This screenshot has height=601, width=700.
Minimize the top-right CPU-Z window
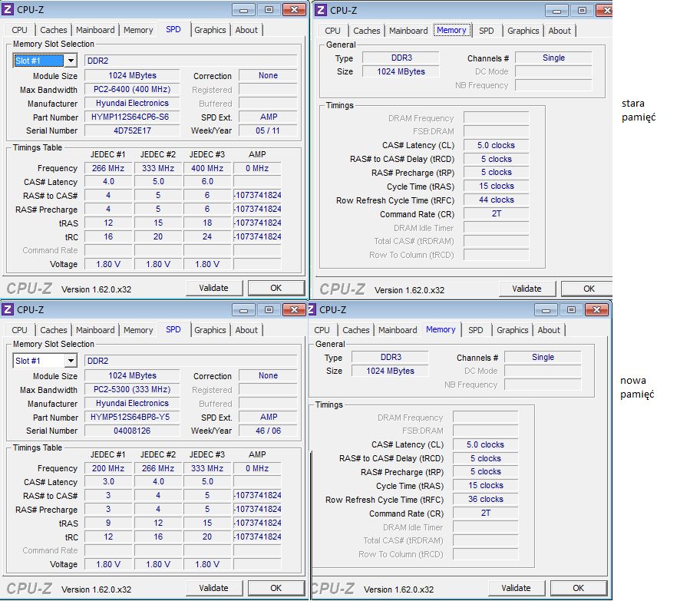[556, 10]
